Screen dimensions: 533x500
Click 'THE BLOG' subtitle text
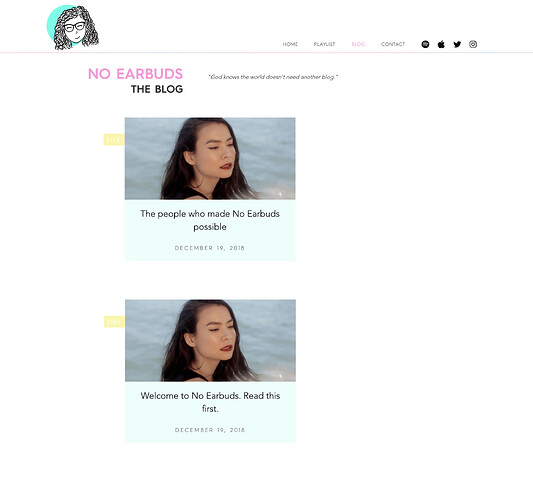tap(157, 89)
